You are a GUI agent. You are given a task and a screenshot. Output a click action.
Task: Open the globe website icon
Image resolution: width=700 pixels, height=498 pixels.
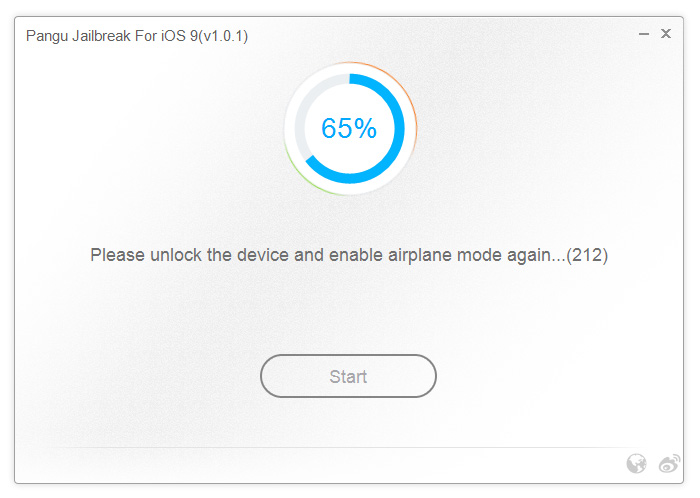point(636,463)
